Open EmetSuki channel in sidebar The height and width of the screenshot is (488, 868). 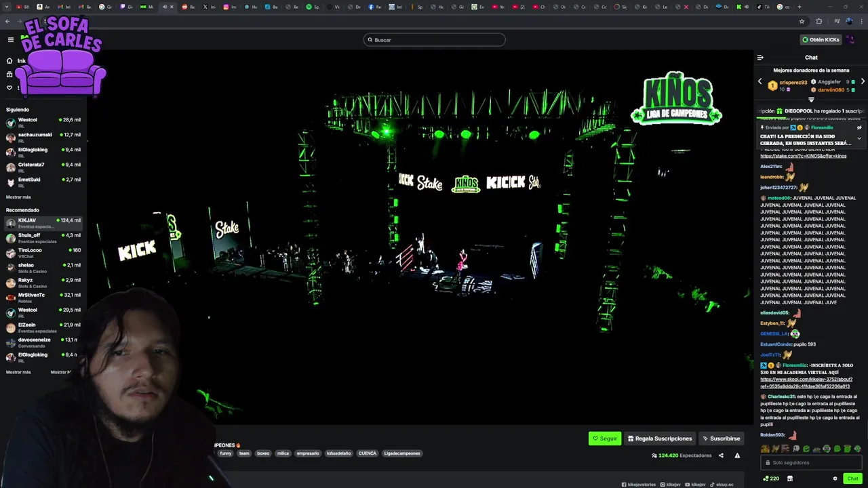pyautogui.click(x=43, y=182)
